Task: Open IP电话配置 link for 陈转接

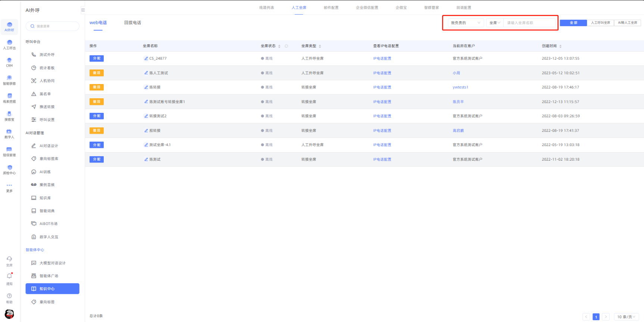Action: [382, 87]
